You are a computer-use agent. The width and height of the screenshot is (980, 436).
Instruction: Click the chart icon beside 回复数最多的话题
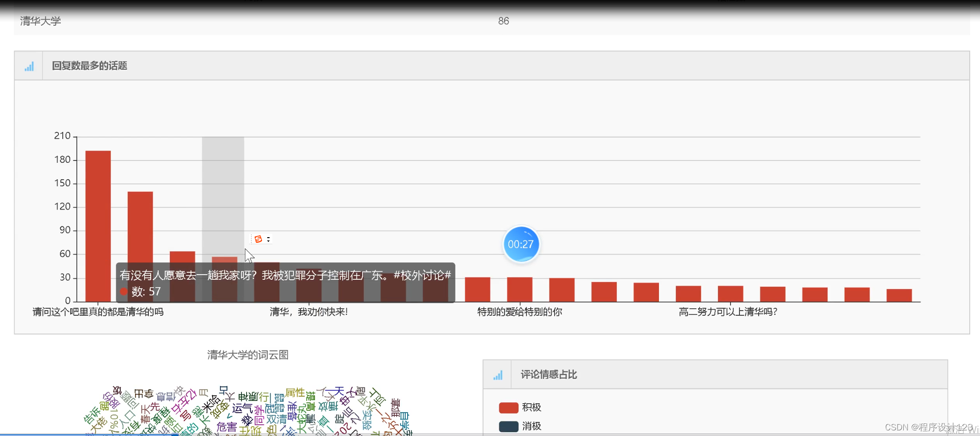[29, 66]
